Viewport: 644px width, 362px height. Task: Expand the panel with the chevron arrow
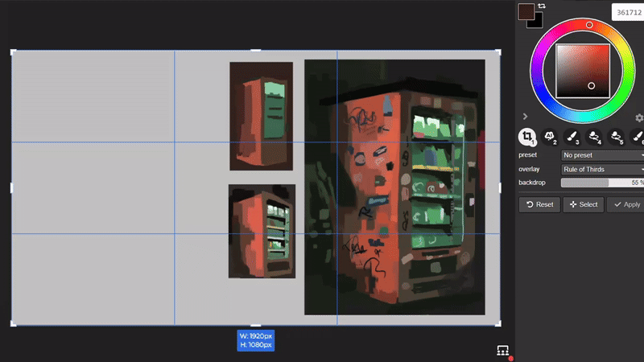coord(525,117)
